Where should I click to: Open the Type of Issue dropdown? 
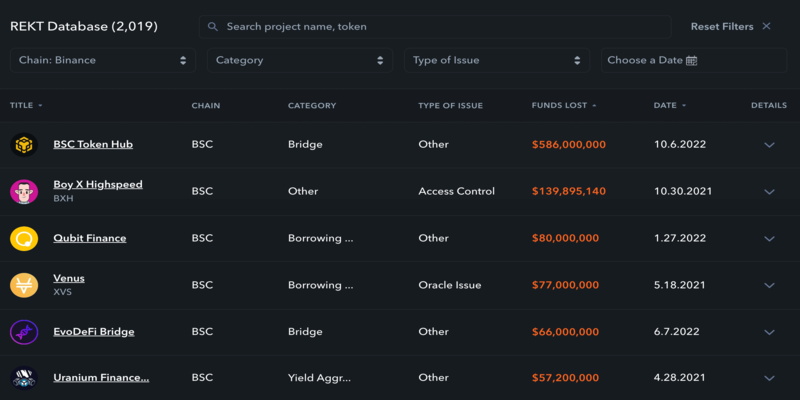point(497,60)
